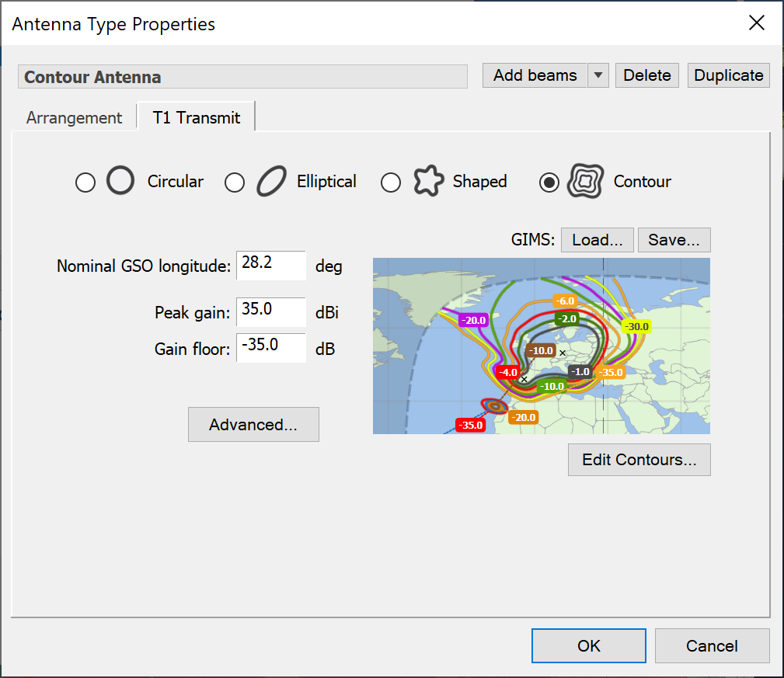The height and width of the screenshot is (678, 784).
Task: Click the Add beams button
Action: coord(535,75)
